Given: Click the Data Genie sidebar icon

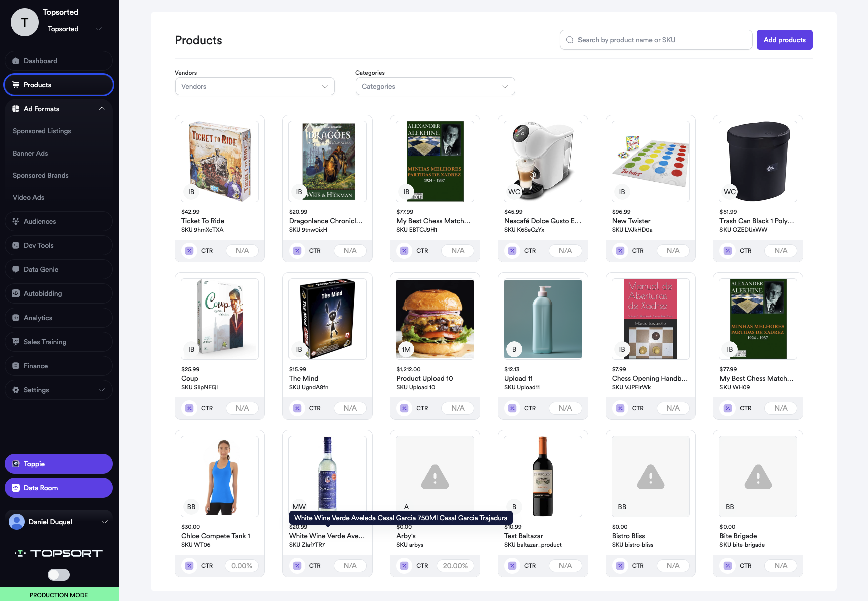Looking at the screenshot, I should 16,269.
